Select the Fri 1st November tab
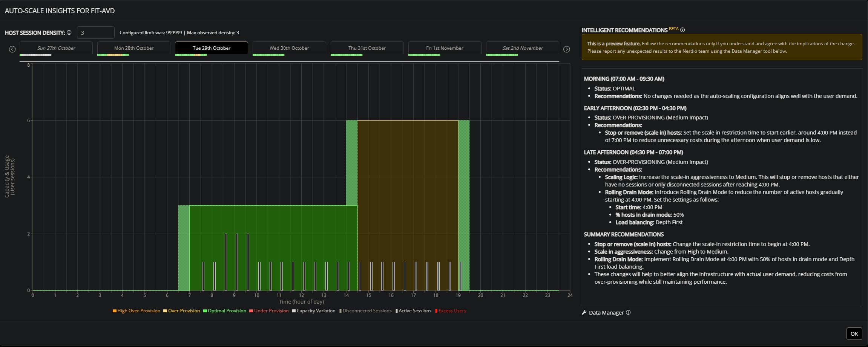868x347 pixels. coord(445,48)
